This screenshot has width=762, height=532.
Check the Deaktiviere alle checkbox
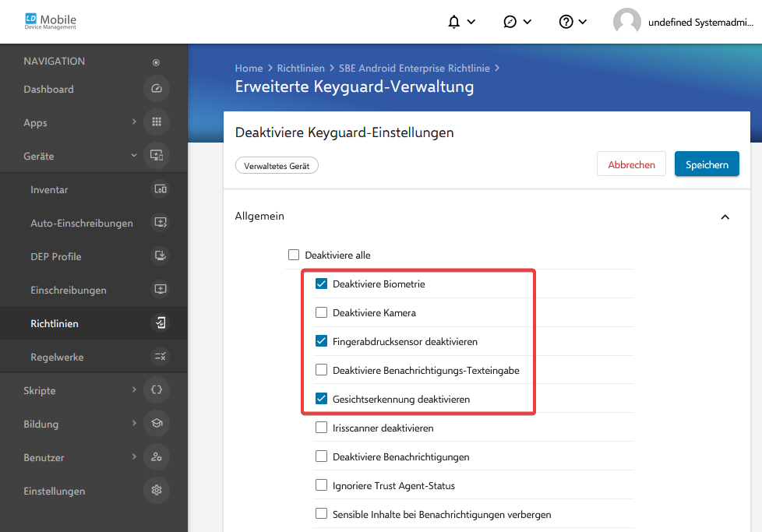tap(294, 255)
